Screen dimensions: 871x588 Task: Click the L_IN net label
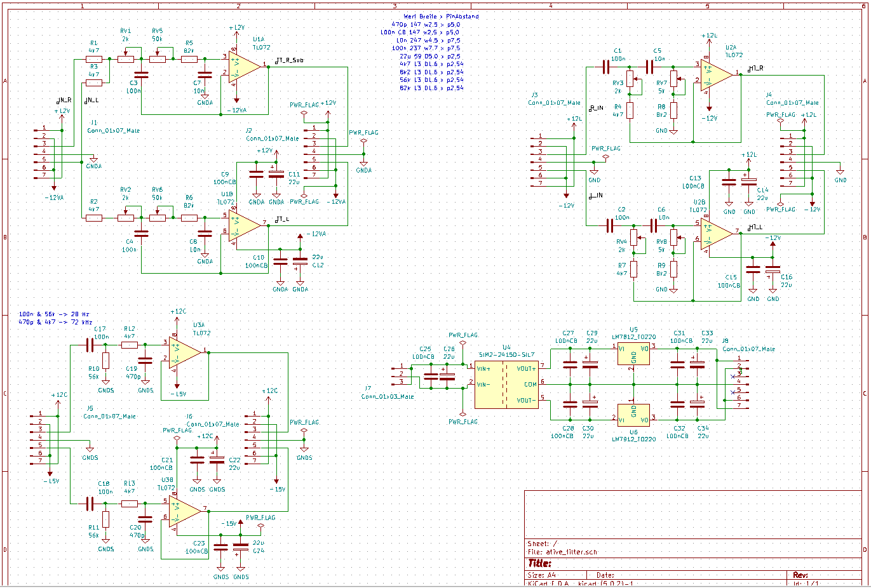coord(596,195)
